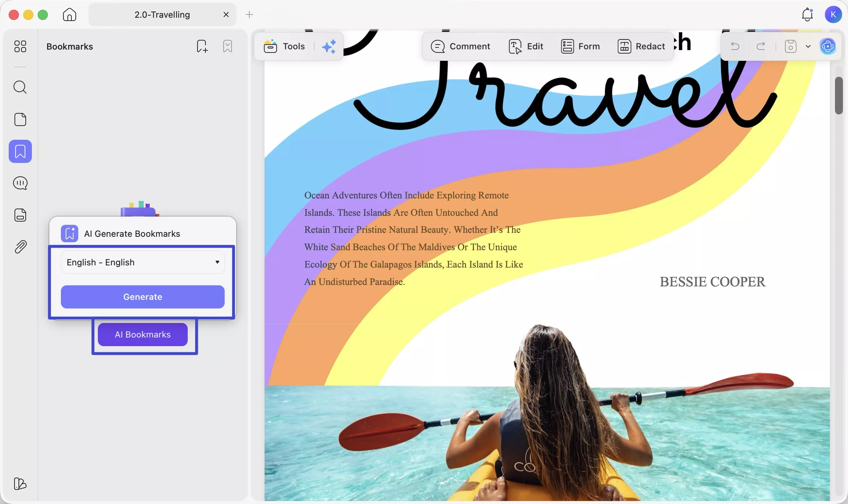Open the thumbnails grid panel icon
Viewport: 848px width, 504px height.
[20, 46]
